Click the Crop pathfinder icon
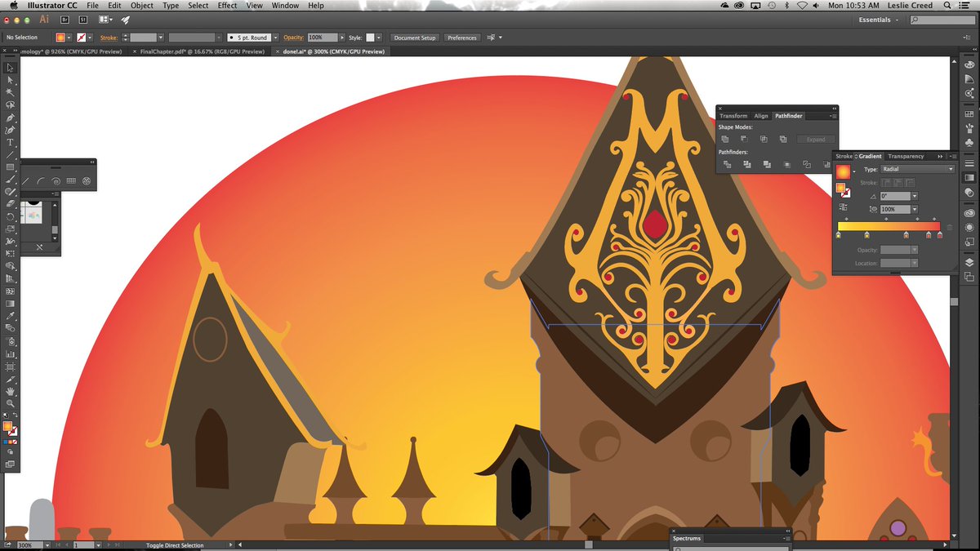980x551 pixels. pyautogui.click(x=786, y=164)
